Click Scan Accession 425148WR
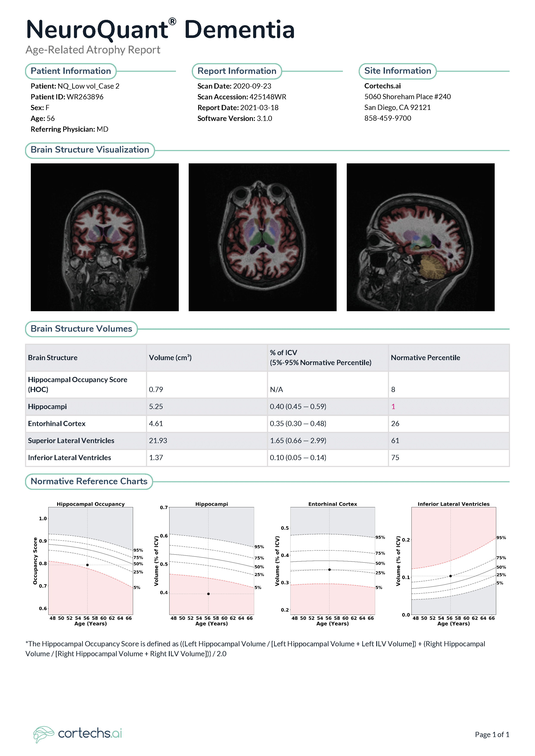Screen dimensions: 535x756 point(242,97)
